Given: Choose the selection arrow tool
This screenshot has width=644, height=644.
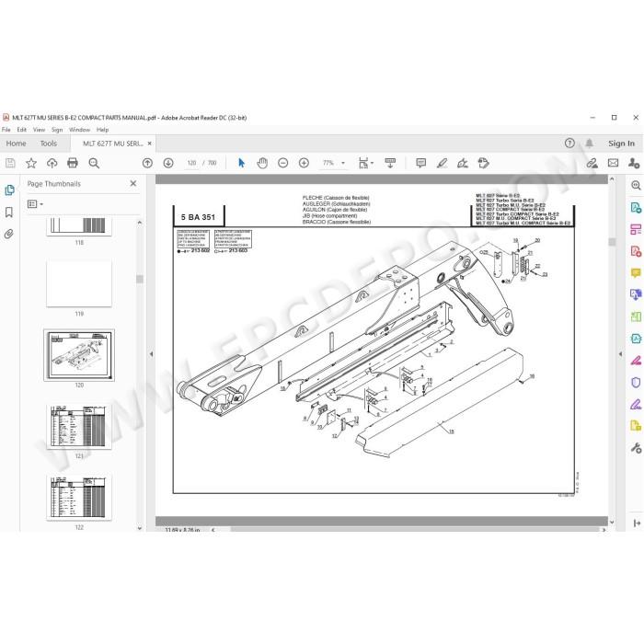Looking at the screenshot, I should pyautogui.click(x=241, y=163).
